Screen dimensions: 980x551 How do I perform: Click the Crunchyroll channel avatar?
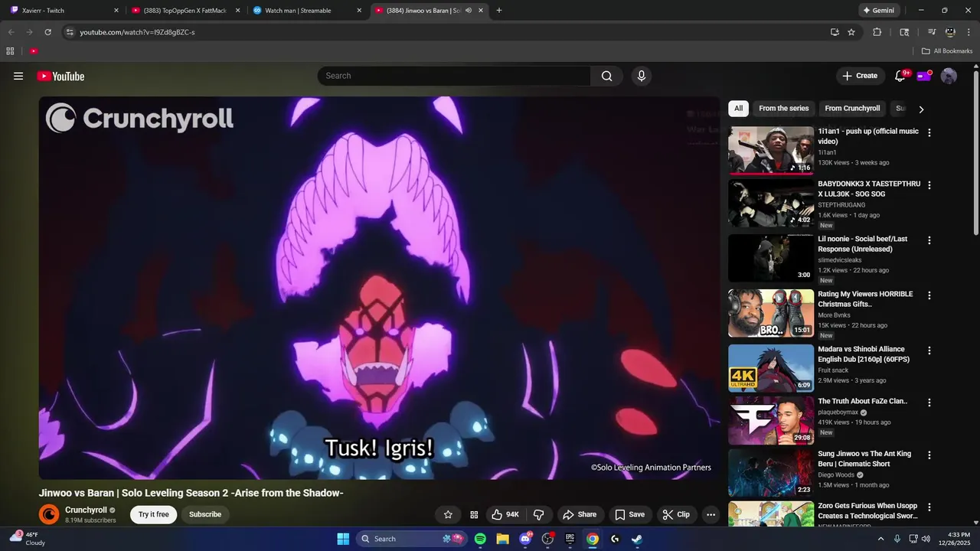pyautogui.click(x=49, y=514)
